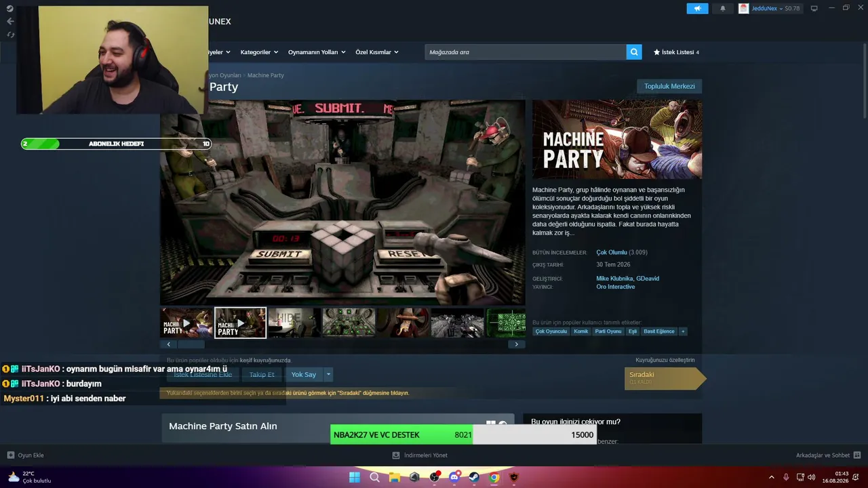Open File Explorer from the taskbar

[394, 477]
